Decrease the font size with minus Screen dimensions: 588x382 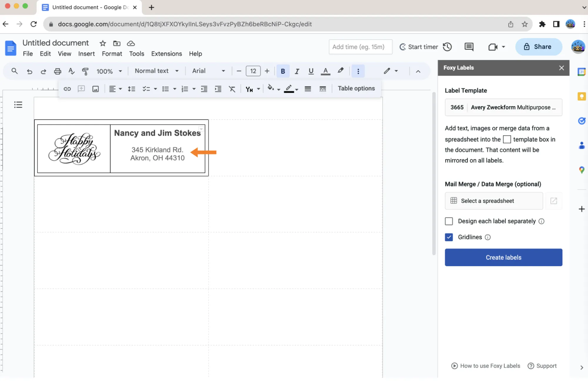239,71
